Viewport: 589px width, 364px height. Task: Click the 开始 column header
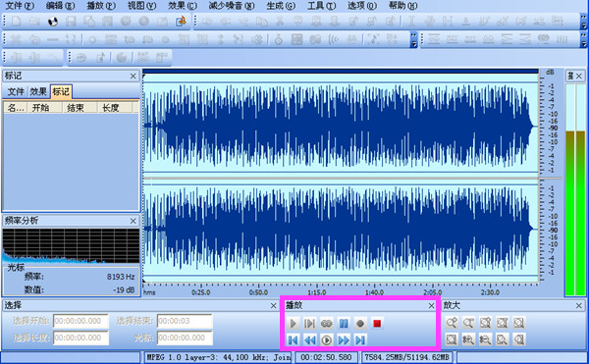(45, 108)
